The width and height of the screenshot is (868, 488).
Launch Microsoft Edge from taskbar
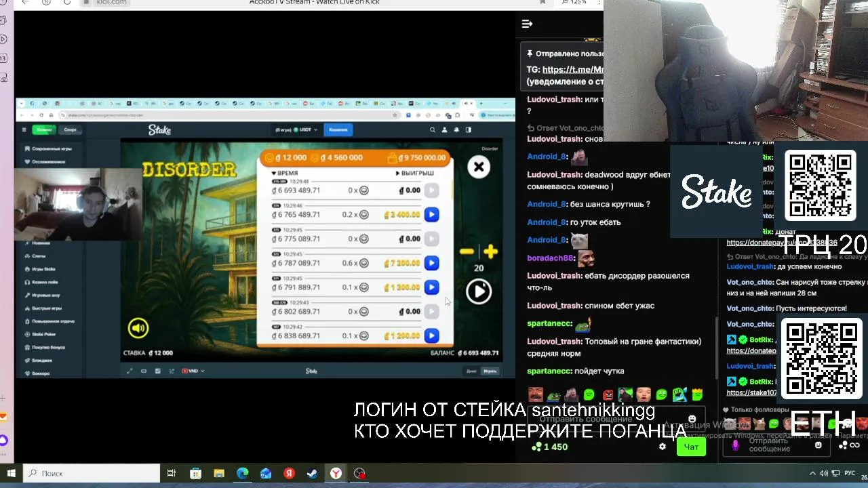click(x=243, y=473)
